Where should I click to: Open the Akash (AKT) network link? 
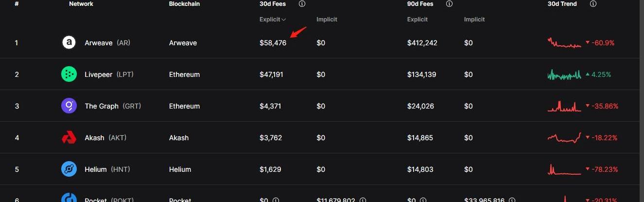(x=105, y=138)
